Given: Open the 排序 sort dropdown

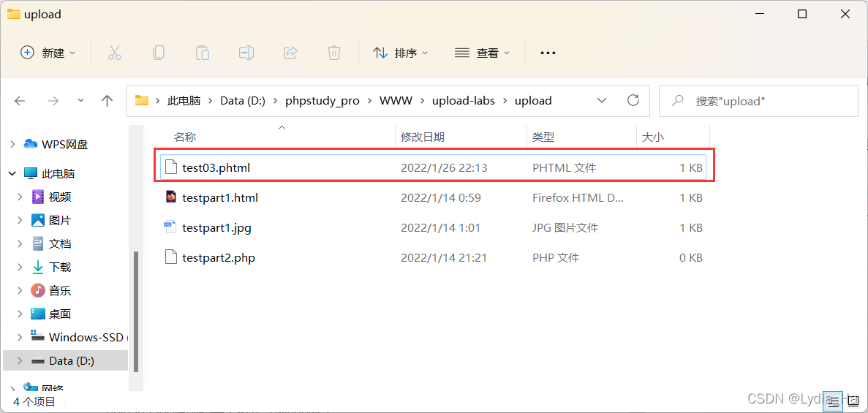Looking at the screenshot, I should point(401,53).
